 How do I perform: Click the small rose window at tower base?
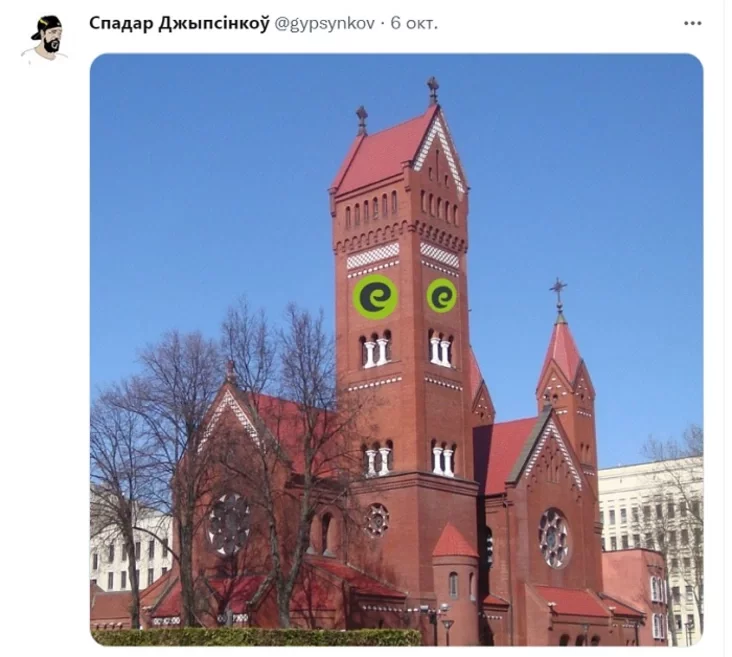point(376,520)
